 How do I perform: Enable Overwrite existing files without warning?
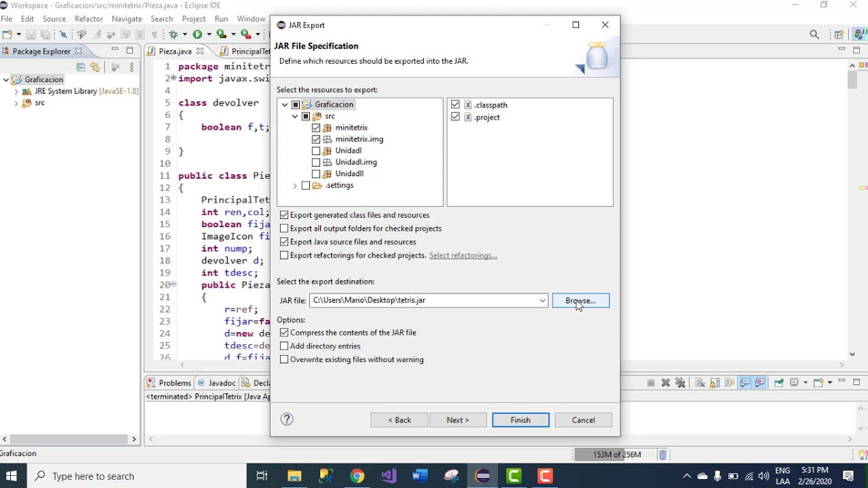point(284,360)
